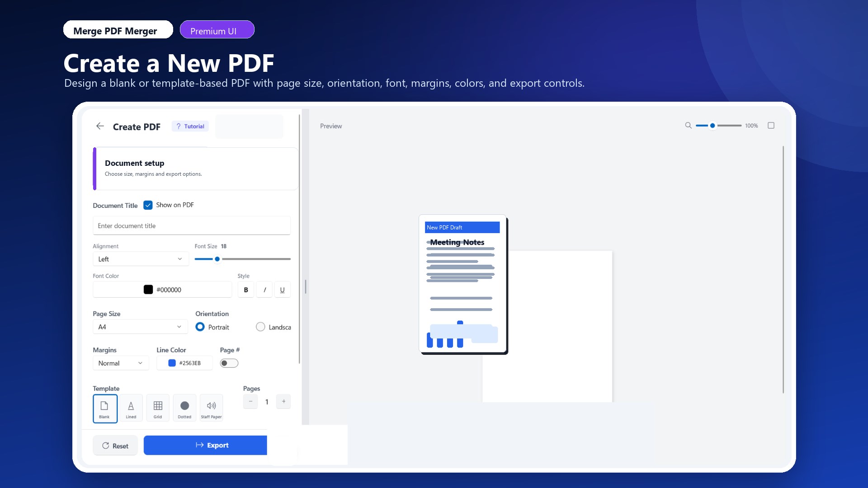Toggle the Show on PDF checkbox
Image resolution: width=868 pixels, height=488 pixels.
point(148,205)
